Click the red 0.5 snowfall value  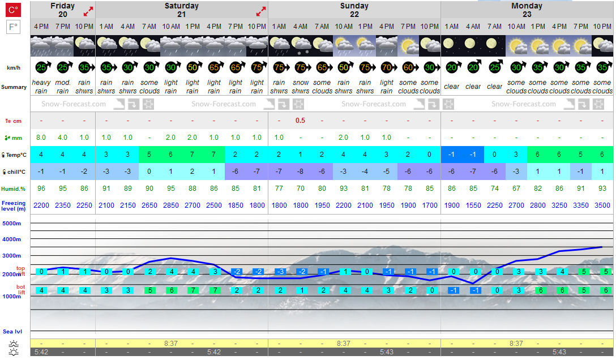point(301,121)
